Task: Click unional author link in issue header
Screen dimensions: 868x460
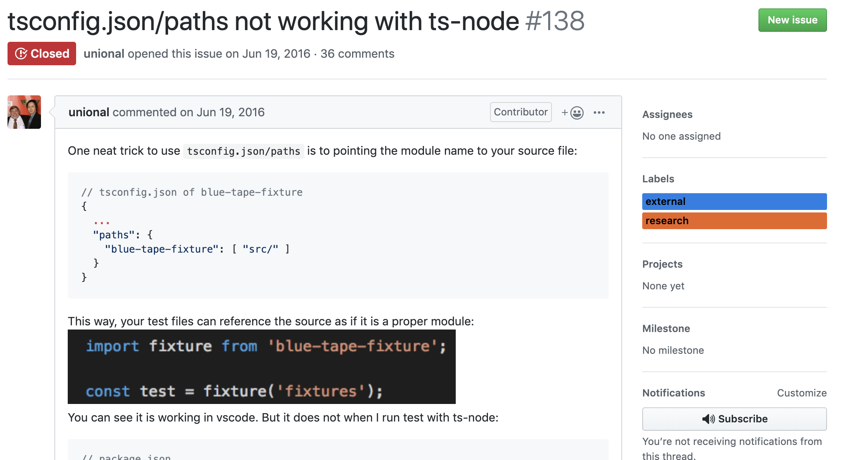Action: tap(104, 54)
